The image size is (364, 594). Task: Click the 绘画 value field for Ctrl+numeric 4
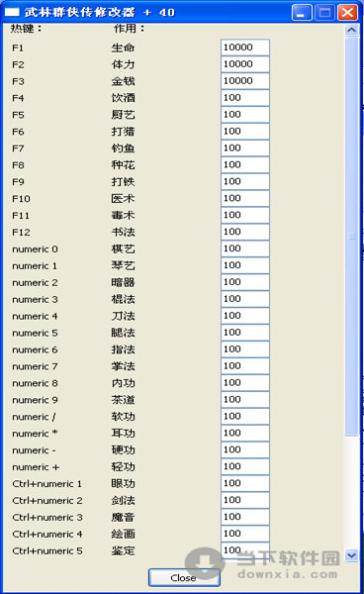[245, 534]
